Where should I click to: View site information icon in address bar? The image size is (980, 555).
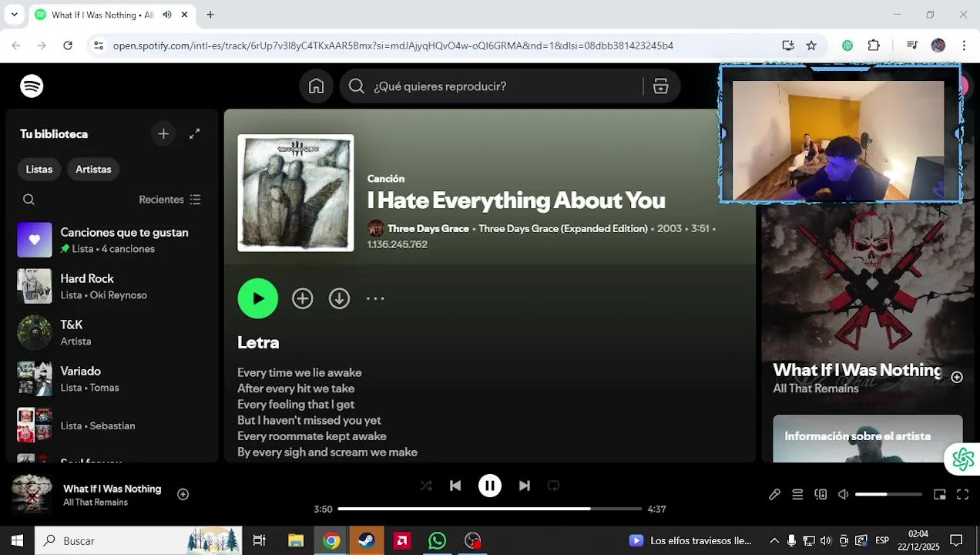click(98, 45)
